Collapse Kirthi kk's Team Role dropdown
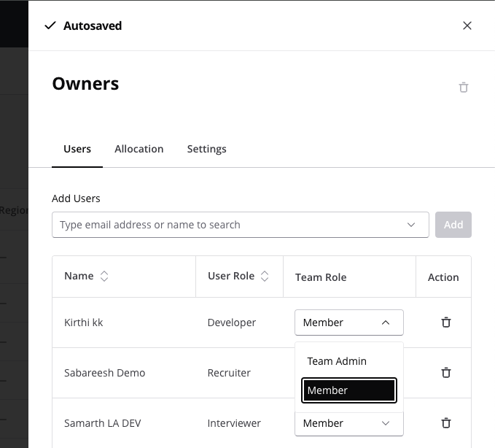The image size is (495, 448). (x=386, y=323)
